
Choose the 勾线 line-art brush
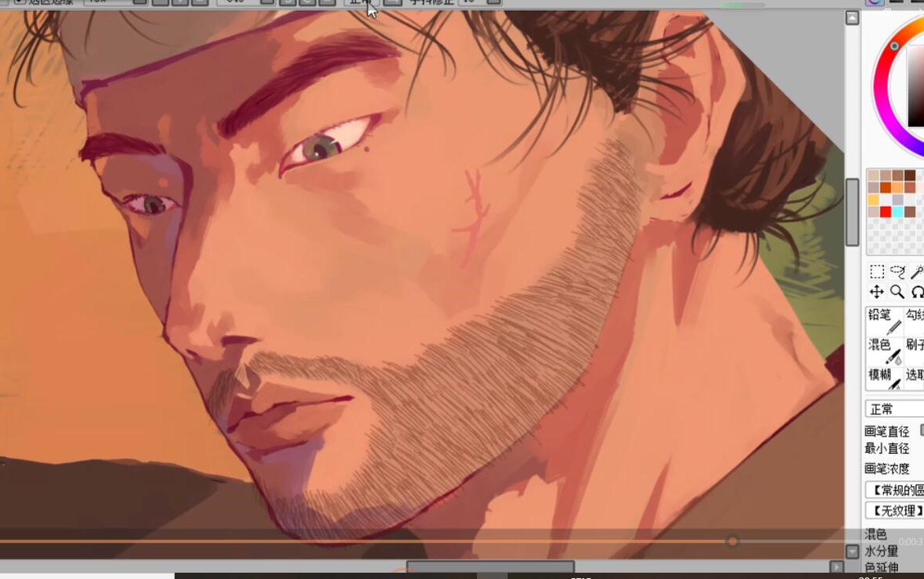tap(915, 321)
